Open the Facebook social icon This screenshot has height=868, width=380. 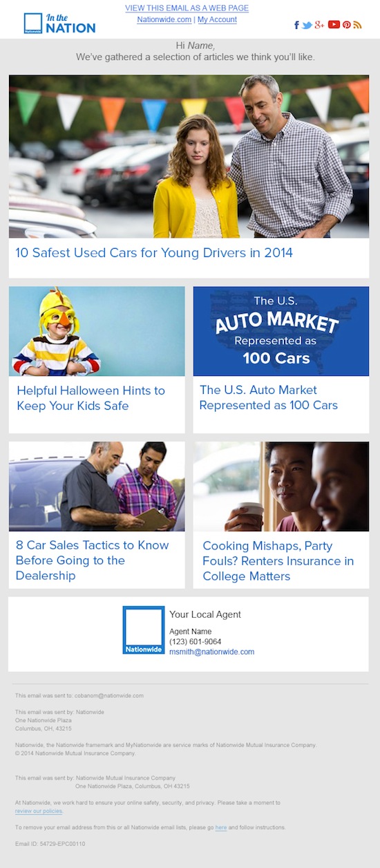[296, 25]
